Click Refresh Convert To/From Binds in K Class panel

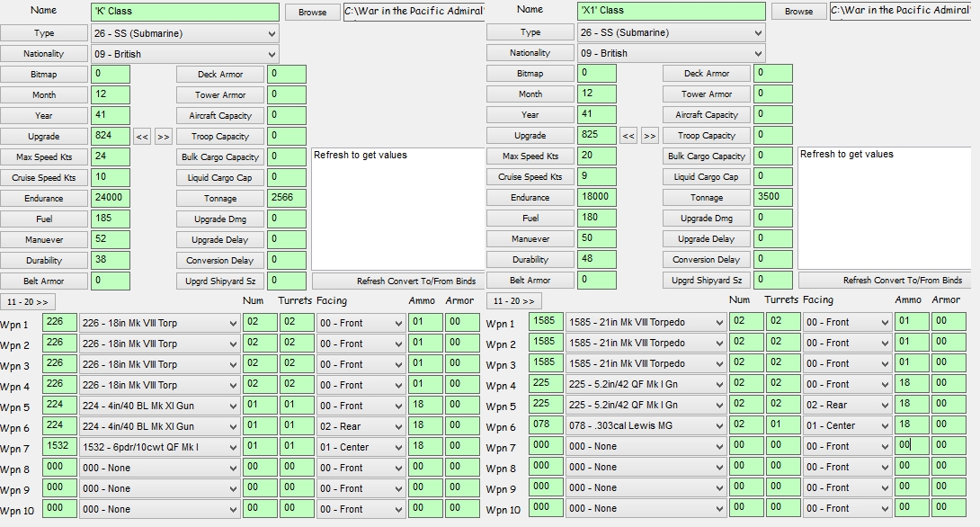(x=397, y=281)
